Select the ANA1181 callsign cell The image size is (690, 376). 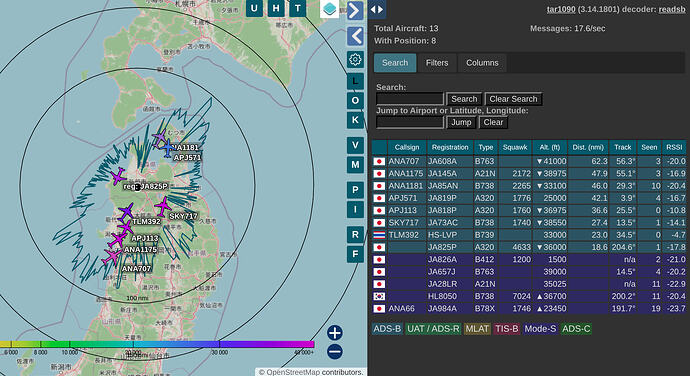point(407,186)
